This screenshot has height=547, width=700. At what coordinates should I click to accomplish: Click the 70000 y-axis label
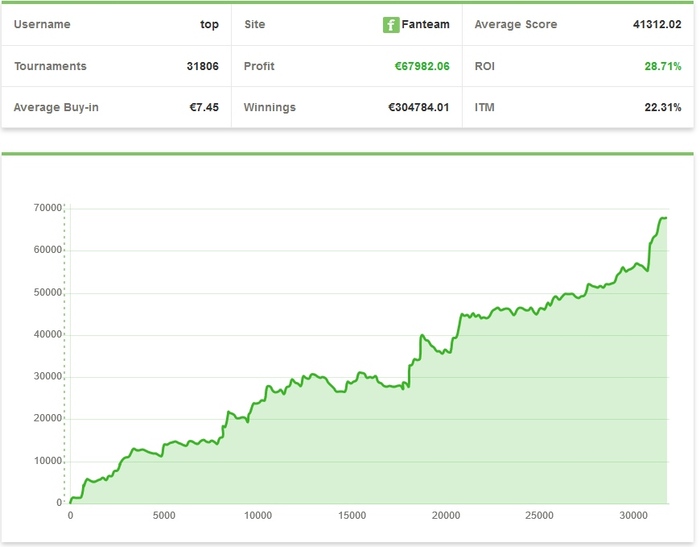[x=47, y=208]
